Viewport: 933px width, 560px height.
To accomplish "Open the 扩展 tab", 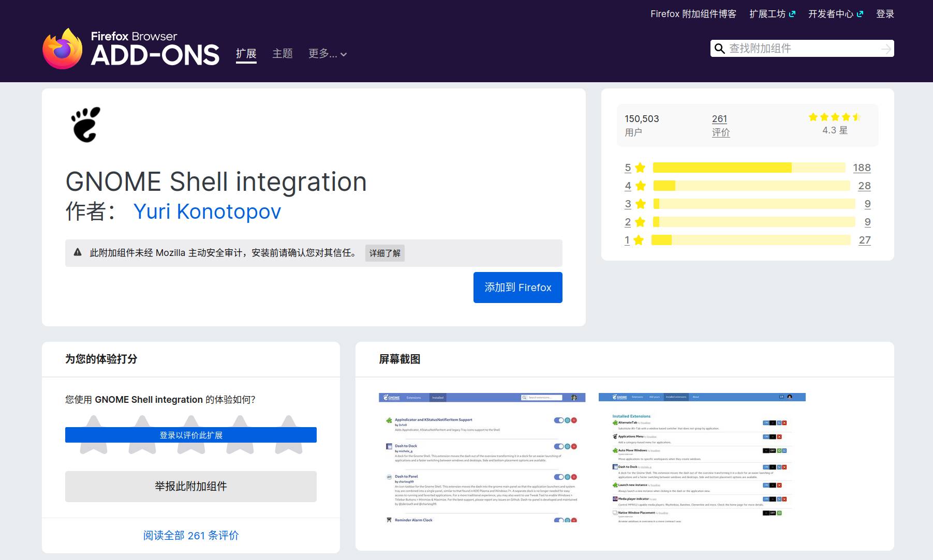I will (246, 54).
